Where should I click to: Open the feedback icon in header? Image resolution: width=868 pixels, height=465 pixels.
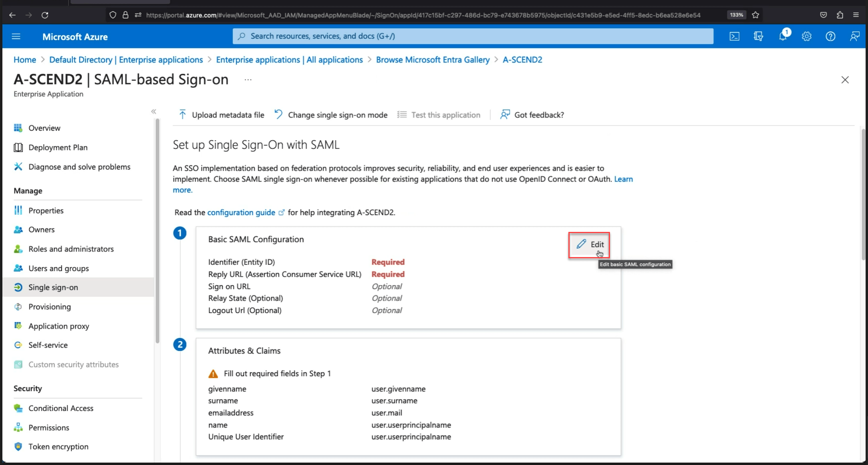pos(854,36)
